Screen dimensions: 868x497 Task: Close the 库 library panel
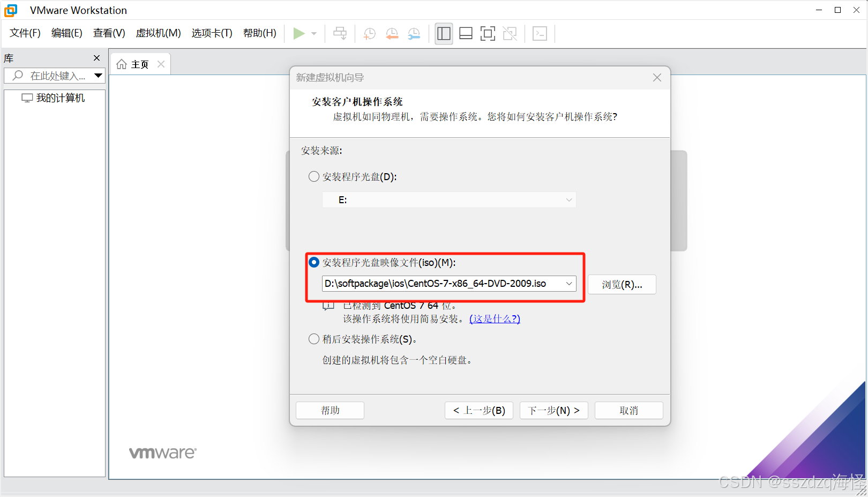click(x=96, y=58)
